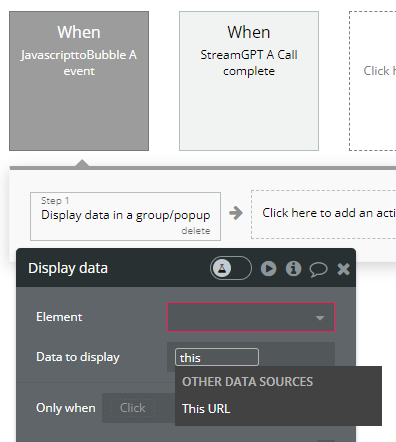
Task: Click the play icon in Display data header
Action: click(x=268, y=268)
